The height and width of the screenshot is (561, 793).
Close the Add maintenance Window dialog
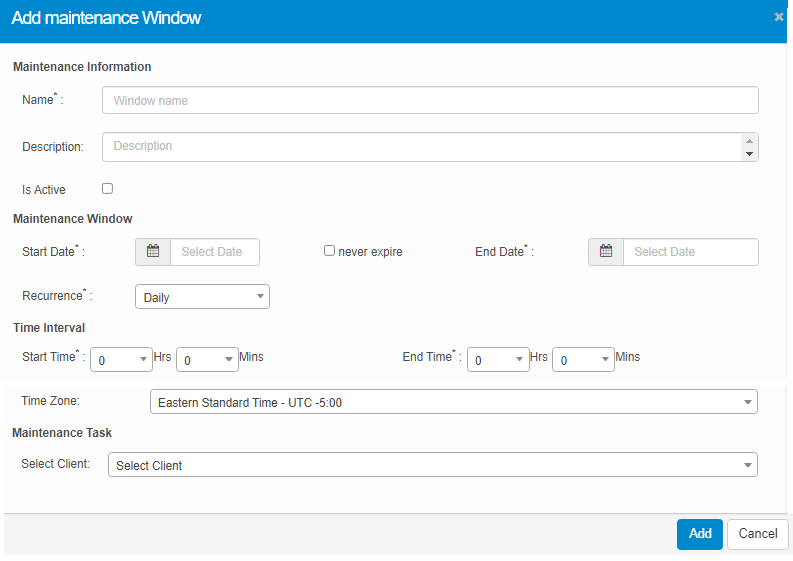[779, 17]
